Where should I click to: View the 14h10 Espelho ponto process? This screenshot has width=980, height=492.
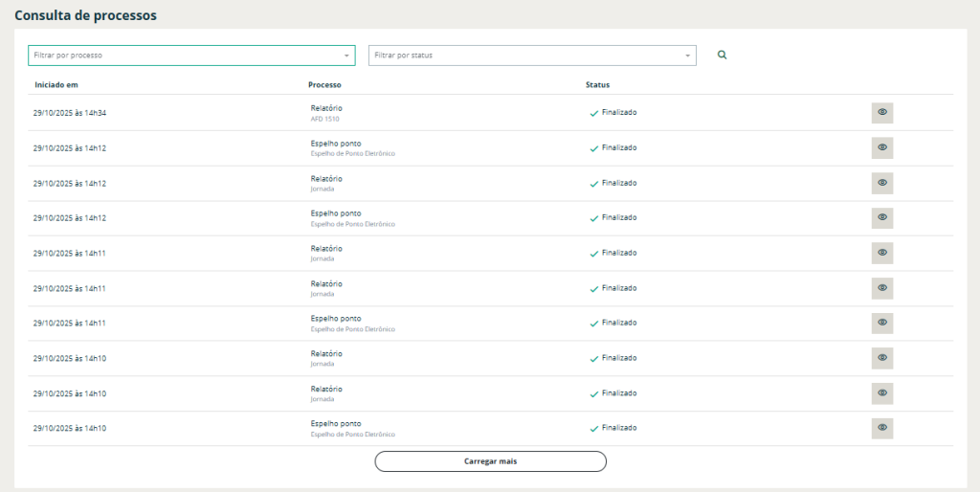(881, 428)
